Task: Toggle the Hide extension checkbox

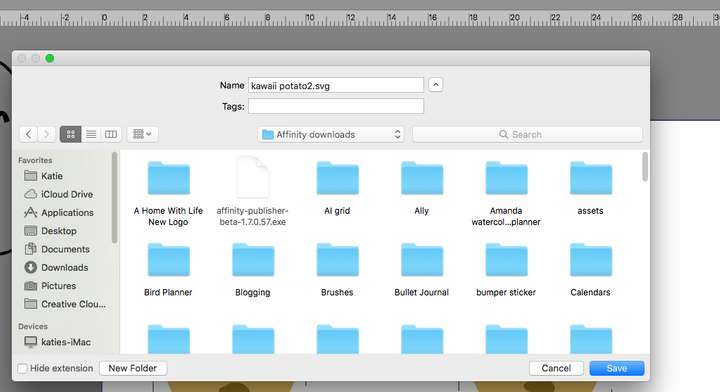Action: [x=22, y=368]
